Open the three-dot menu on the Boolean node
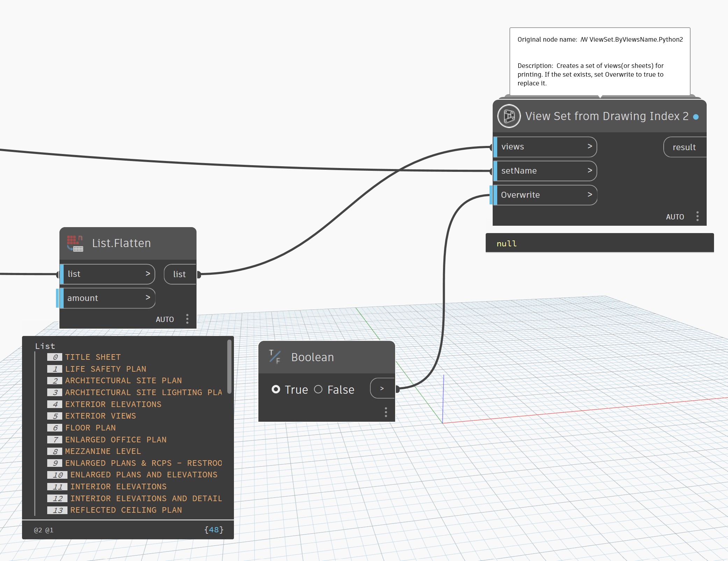Image resolution: width=728 pixels, height=561 pixels. (x=386, y=412)
